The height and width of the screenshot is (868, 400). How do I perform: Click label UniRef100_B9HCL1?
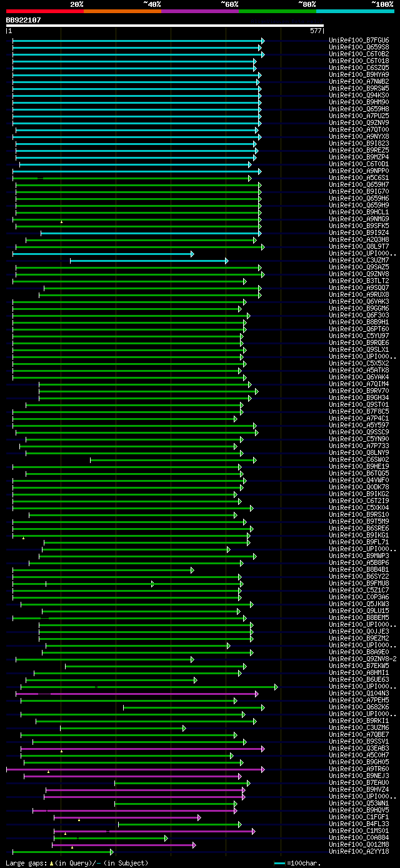[x=359, y=212]
